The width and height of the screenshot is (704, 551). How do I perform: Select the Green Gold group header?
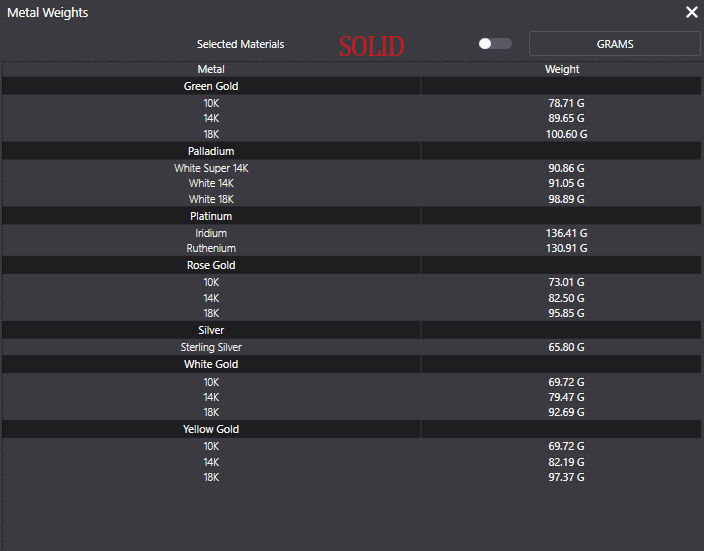[x=211, y=86]
